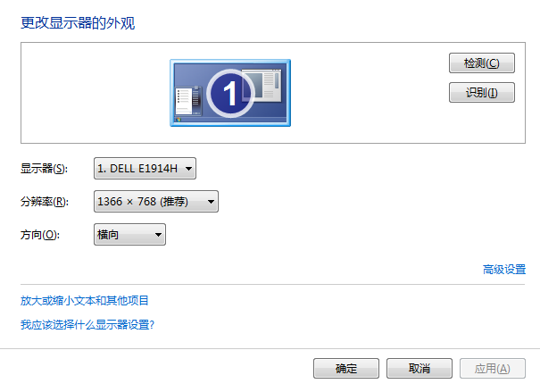Click the arrow on the orientation combo box
540x392 pixels.
[x=158, y=235]
